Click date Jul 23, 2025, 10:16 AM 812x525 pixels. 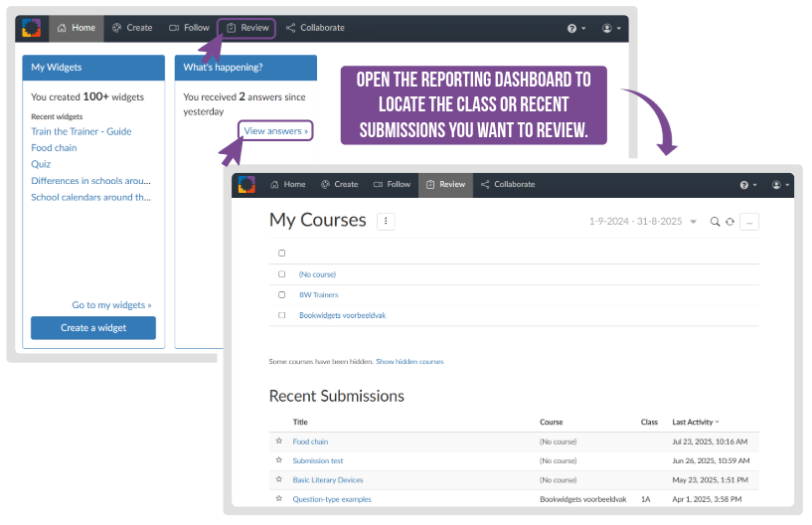[x=710, y=442]
